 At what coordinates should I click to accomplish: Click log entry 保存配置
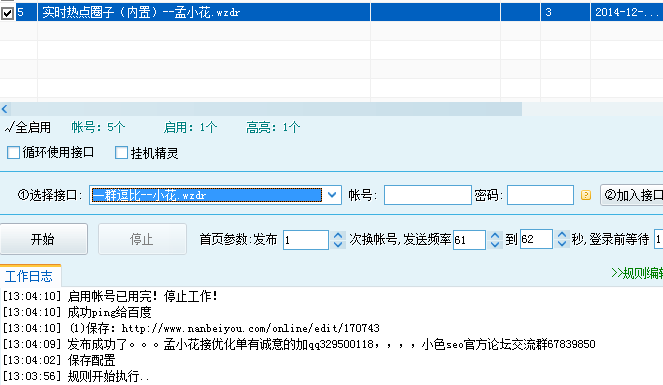point(59,360)
